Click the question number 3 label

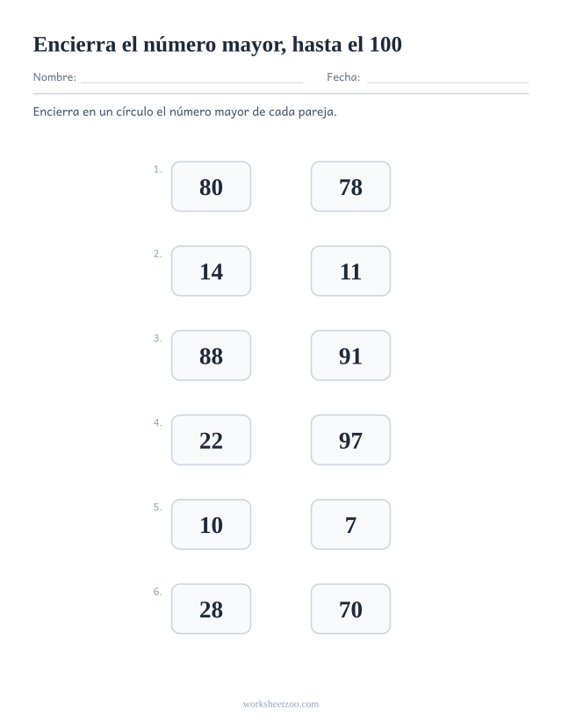coord(158,338)
